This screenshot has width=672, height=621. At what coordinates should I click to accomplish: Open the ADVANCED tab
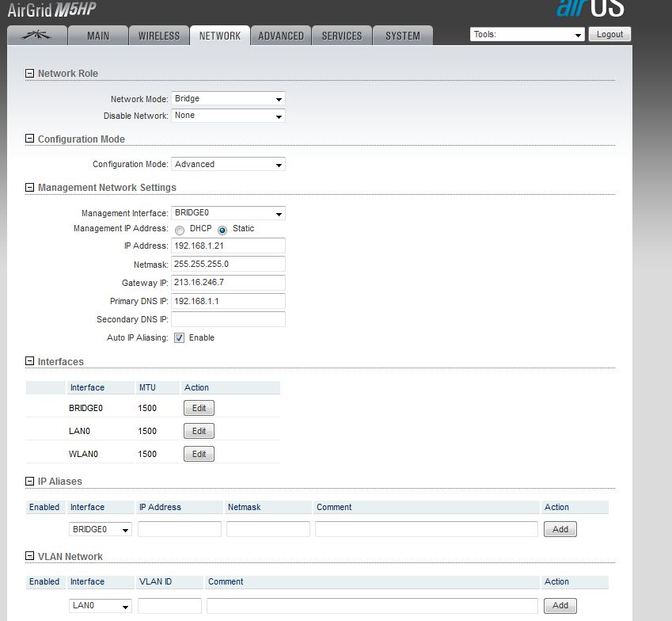pyautogui.click(x=281, y=36)
